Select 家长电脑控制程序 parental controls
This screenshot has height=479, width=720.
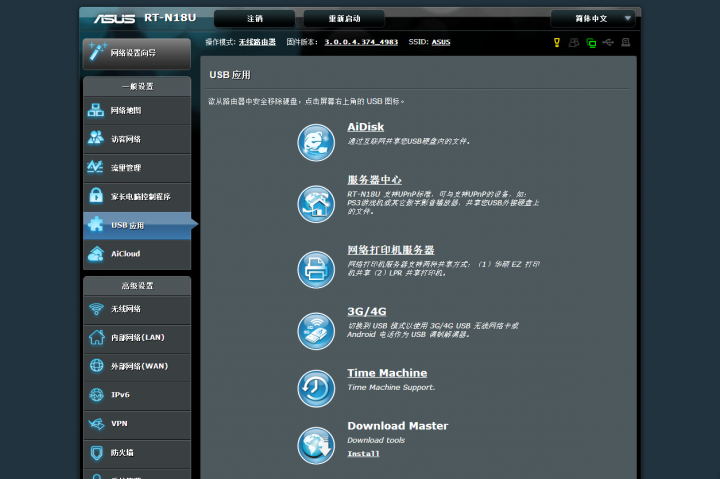(x=137, y=197)
